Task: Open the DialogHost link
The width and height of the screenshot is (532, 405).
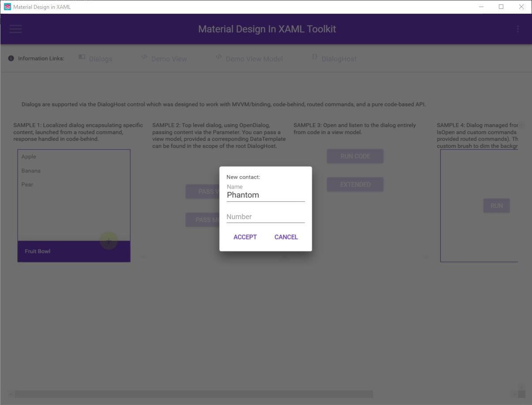Action: tap(334, 58)
